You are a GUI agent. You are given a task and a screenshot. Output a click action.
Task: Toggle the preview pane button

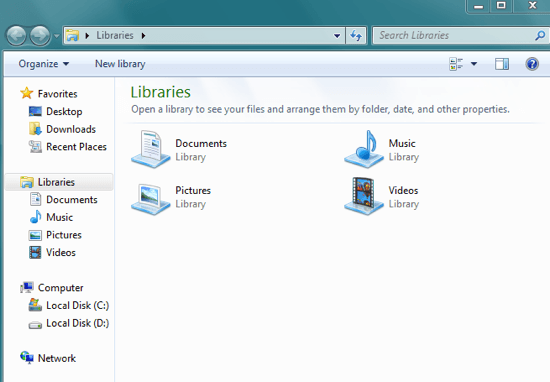pos(502,64)
